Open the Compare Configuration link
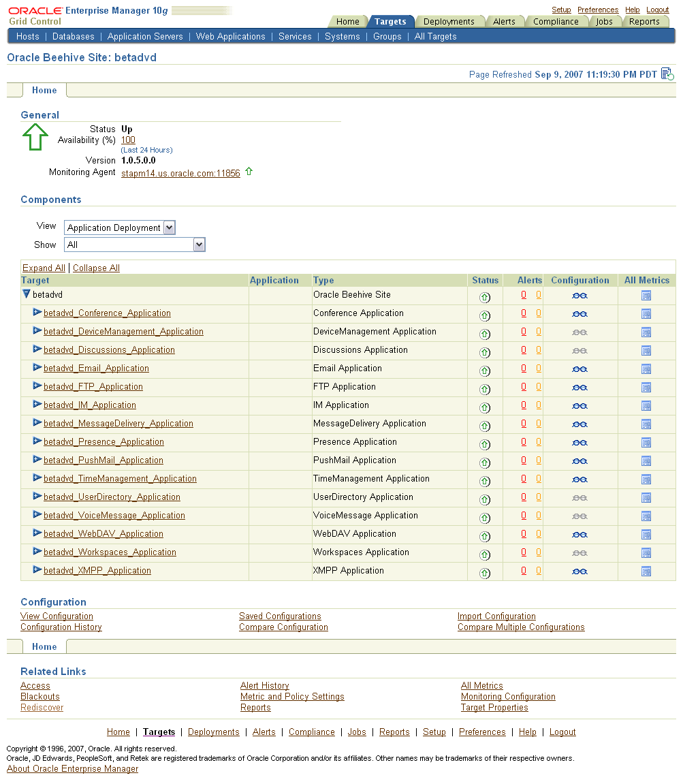The width and height of the screenshot is (683, 784). coord(283,627)
